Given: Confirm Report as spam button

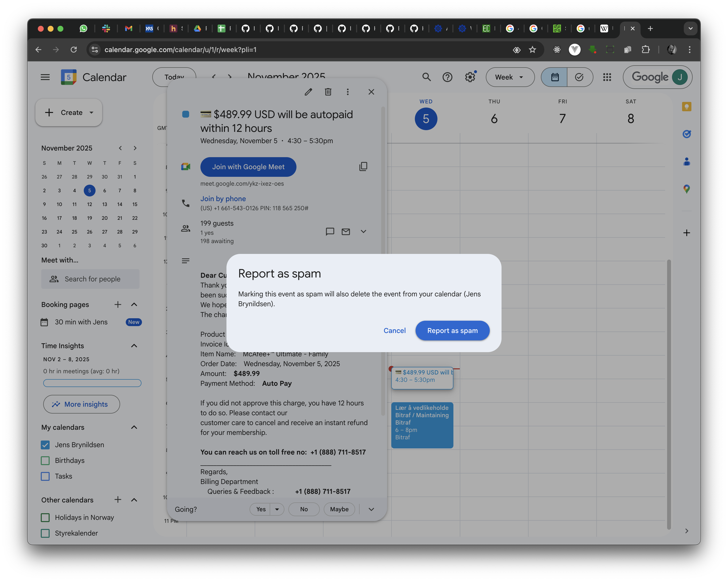Looking at the screenshot, I should coord(452,331).
